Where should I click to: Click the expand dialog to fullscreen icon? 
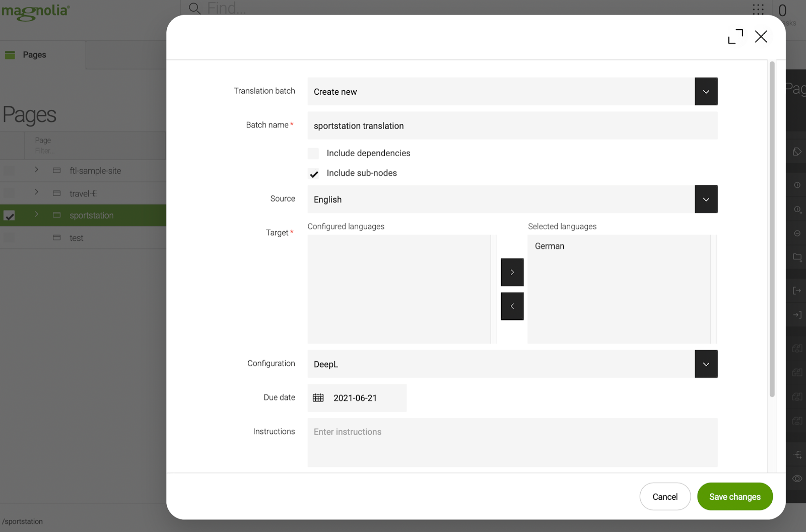point(735,36)
